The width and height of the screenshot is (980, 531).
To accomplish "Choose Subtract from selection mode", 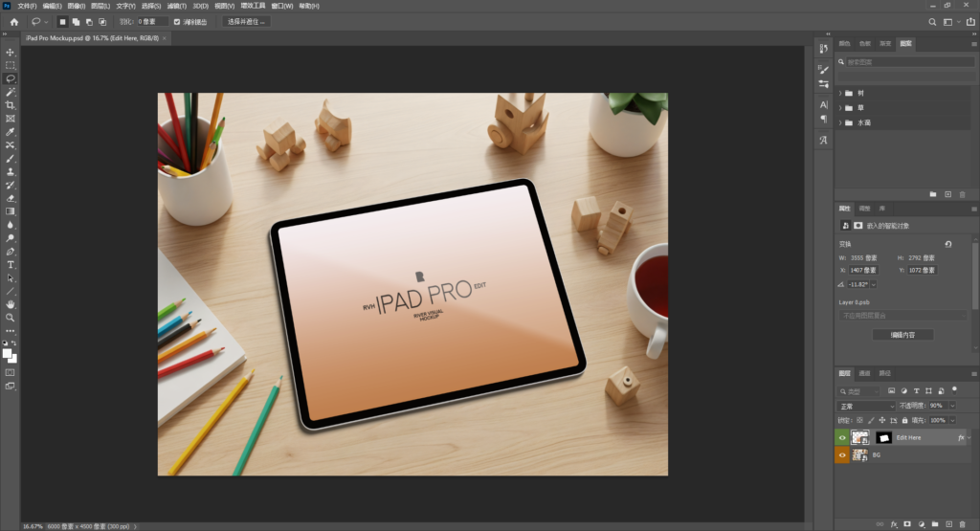I will pyautogui.click(x=89, y=22).
